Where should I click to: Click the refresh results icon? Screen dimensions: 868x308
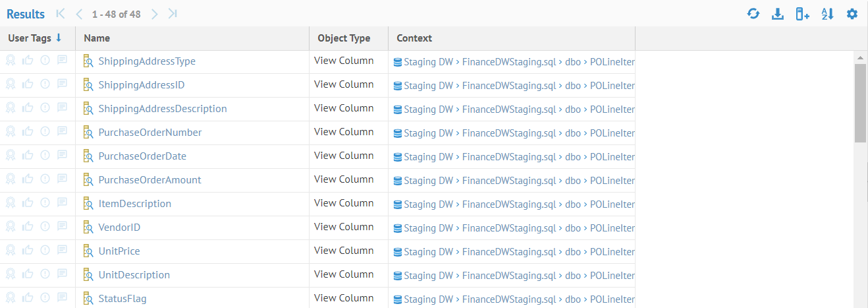point(753,14)
